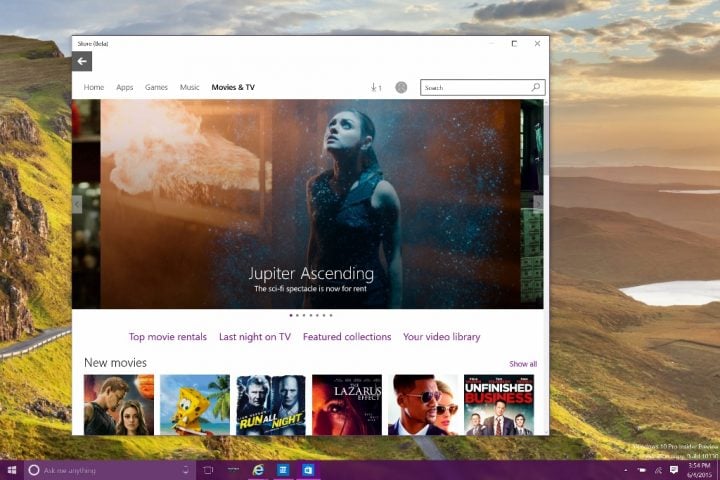Open the taskbar clock showing 3:54 PM
This screenshot has height=480, width=720.
pyautogui.click(x=699, y=470)
